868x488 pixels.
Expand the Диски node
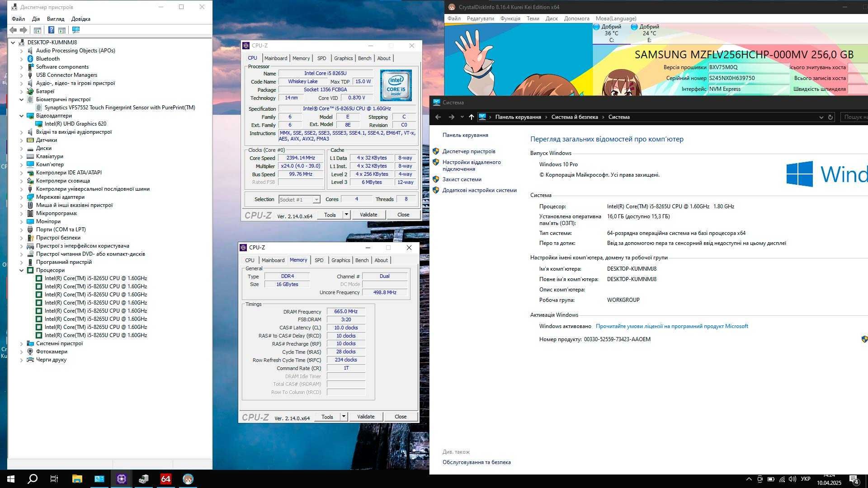click(x=21, y=148)
